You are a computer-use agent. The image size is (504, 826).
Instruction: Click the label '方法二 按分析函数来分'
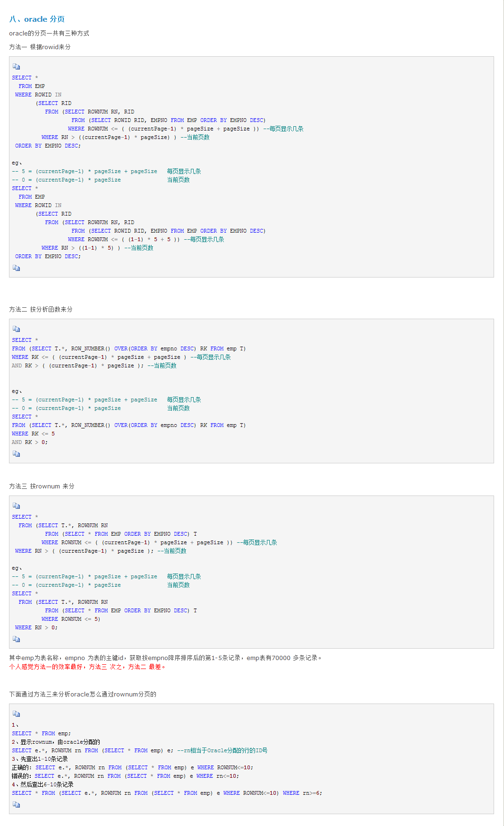coord(41,309)
